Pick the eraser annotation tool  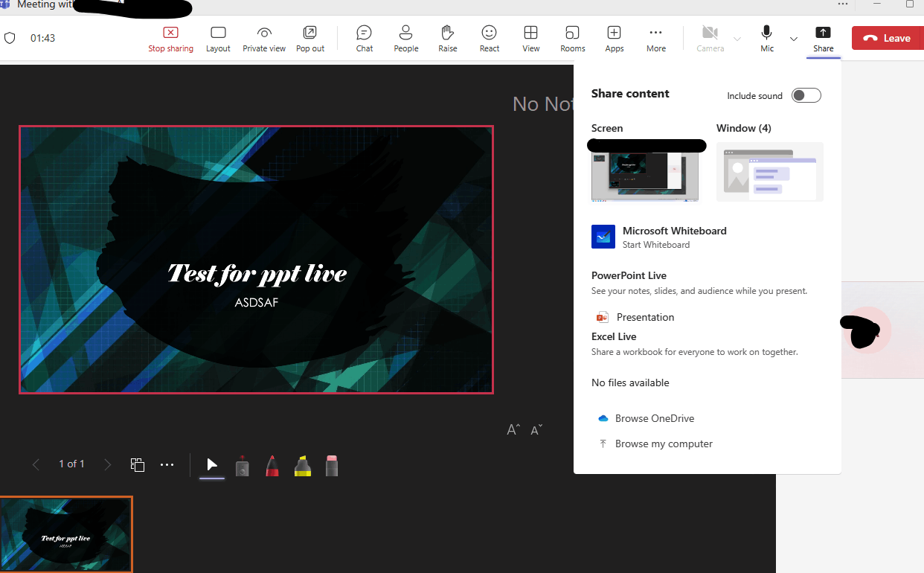pos(332,465)
